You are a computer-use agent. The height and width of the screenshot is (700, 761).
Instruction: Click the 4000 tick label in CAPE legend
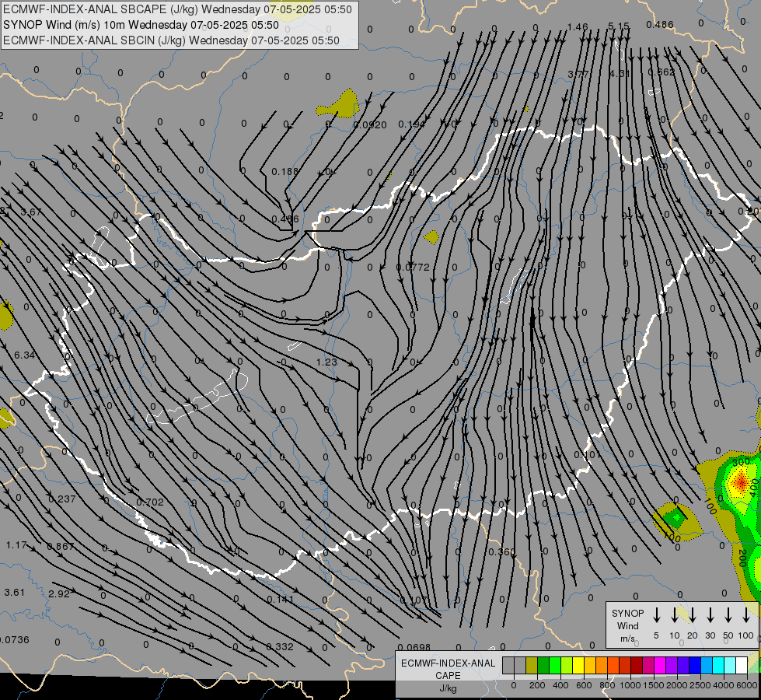click(x=724, y=685)
